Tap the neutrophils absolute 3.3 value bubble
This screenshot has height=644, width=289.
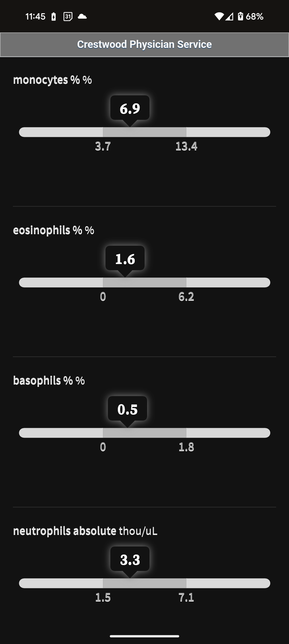(130, 559)
